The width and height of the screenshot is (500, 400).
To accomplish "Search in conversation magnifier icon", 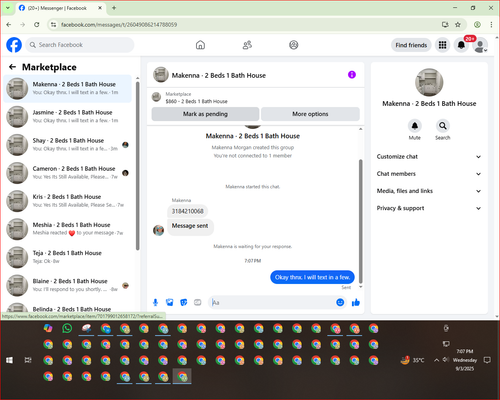I will point(443,126).
